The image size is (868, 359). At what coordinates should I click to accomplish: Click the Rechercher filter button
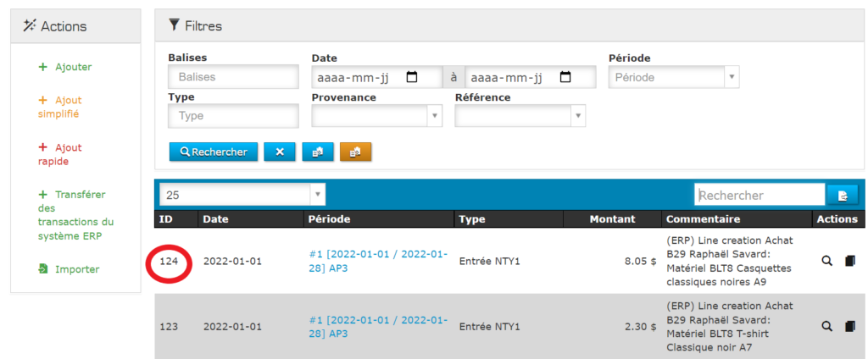click(214, 152)
